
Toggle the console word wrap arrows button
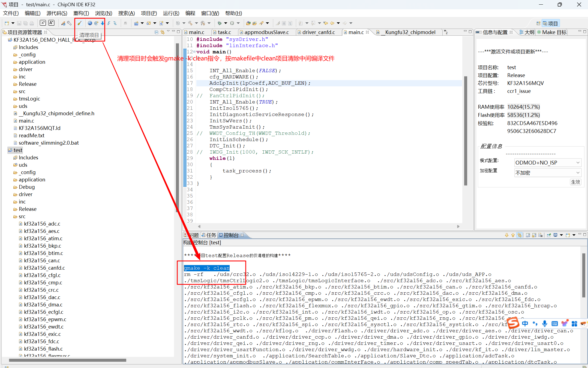(520, 235)
